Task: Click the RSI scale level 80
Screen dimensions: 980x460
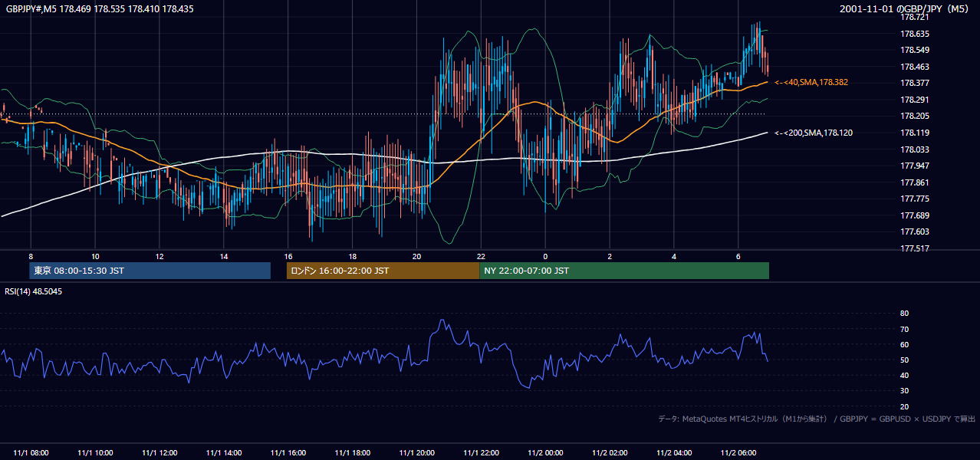Action: point(904,314)
